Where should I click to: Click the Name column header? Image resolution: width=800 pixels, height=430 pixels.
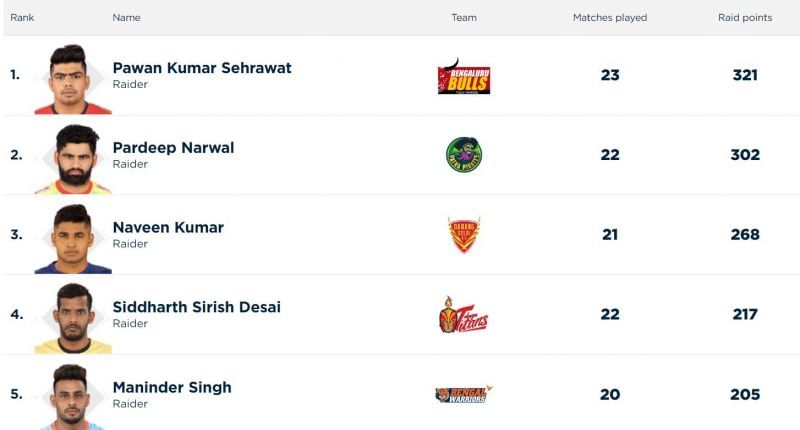[126, 18]
